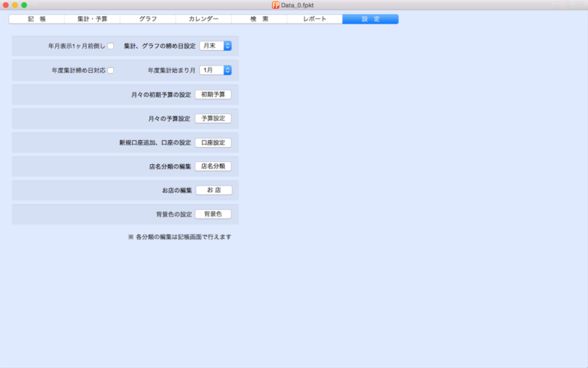Click the 店名分類の編集 label
The height and width of the screenshot is (368, 588).
coord(171,166)
